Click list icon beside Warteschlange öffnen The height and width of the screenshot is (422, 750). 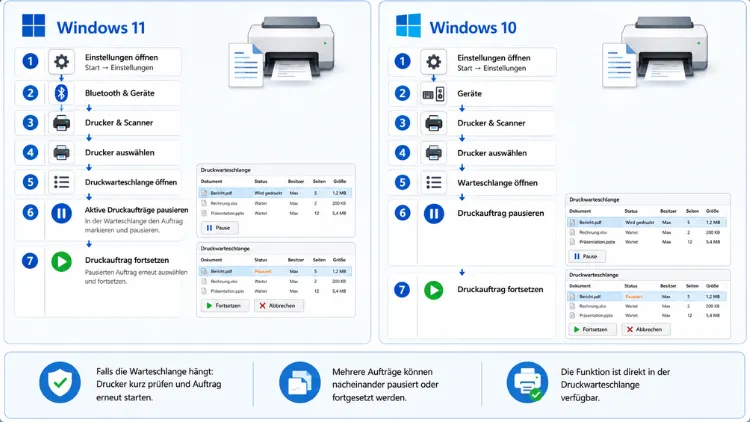coord(433,182)
